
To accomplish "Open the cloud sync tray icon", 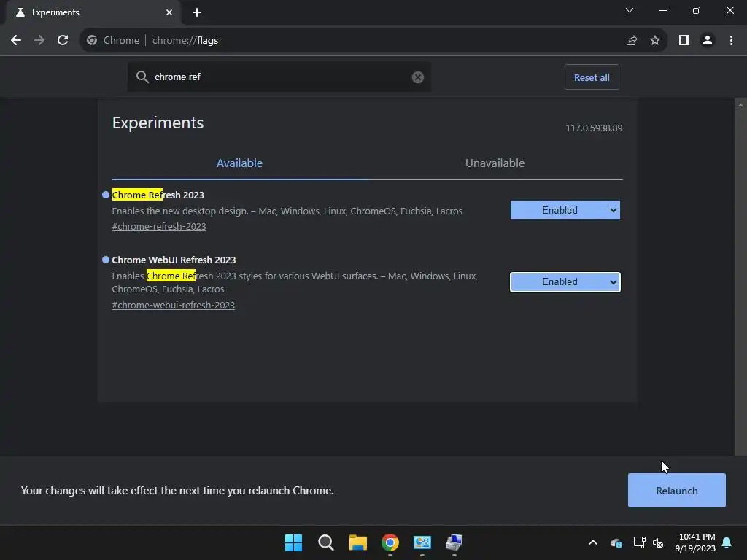I will click(x=616, y=542).
